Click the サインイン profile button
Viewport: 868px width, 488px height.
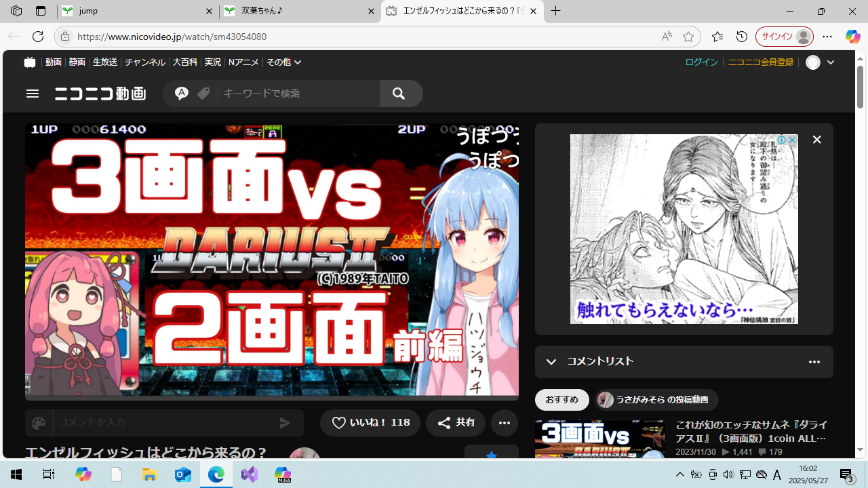[785, 37]
